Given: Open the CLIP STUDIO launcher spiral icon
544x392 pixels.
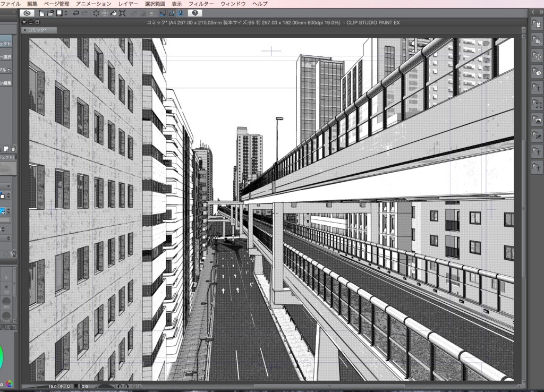Looking at the screenshot, I should tap(27, 13).
